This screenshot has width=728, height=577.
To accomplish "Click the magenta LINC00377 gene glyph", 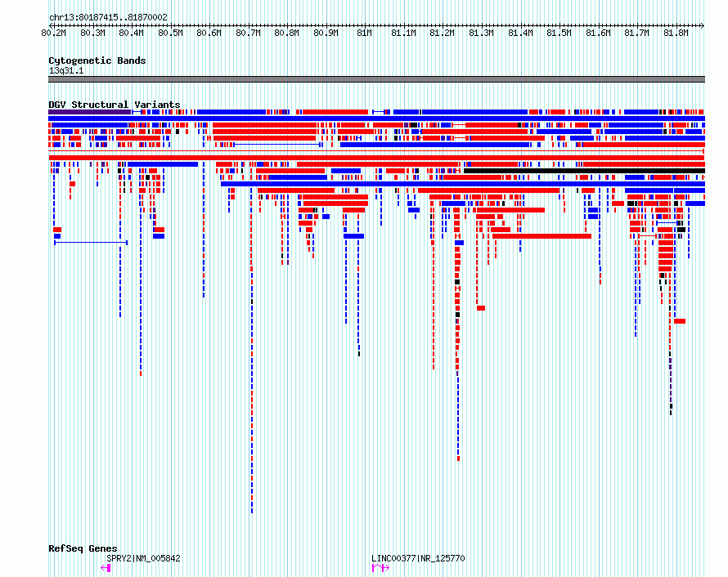I will (x=380, y=568).
